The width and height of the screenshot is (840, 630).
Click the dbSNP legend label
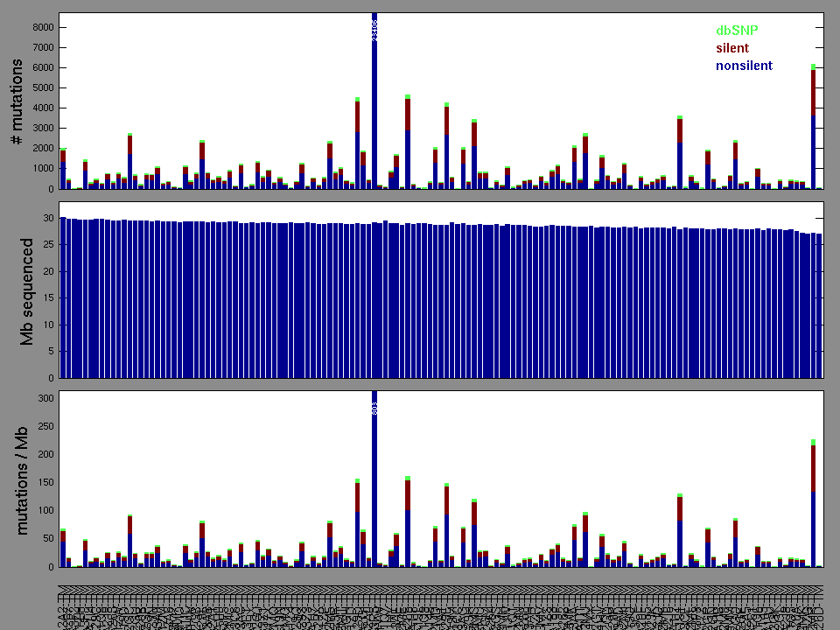point(737,31)
